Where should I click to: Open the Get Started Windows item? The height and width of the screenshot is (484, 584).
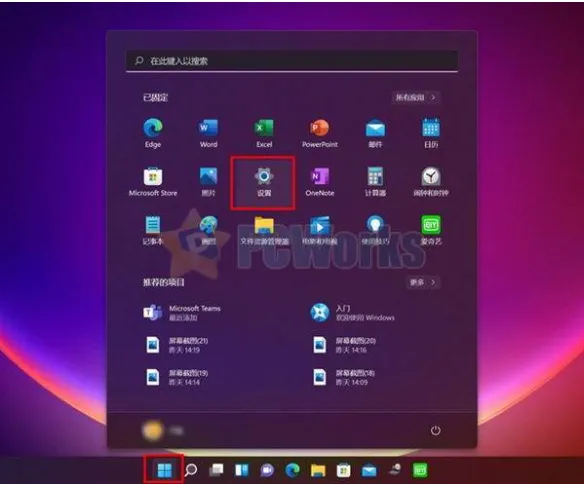click(x=352, y=313)
